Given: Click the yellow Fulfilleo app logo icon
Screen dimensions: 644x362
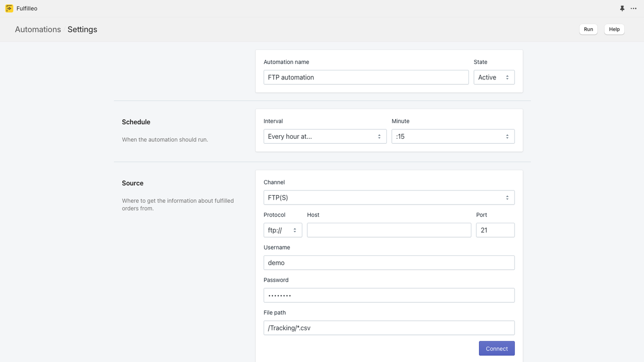Looking at the screenshot, I should 9,8.
